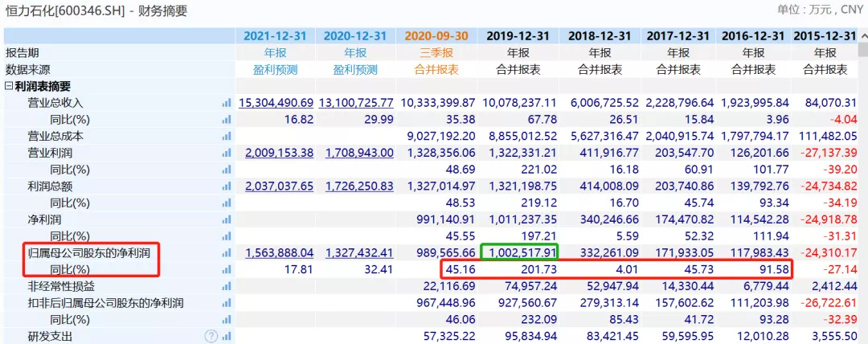
Task: Click 三季报 report period label
Action: (x=436, y=53)
